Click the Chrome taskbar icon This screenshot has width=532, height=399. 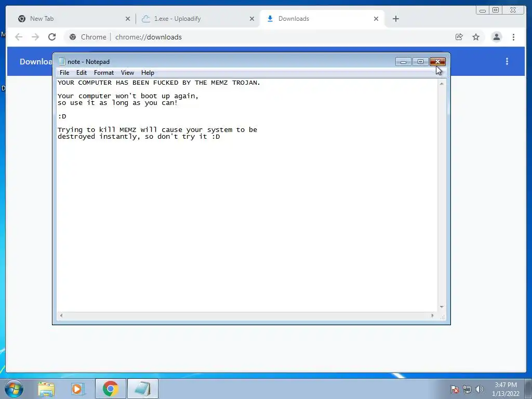click(111, 389)
